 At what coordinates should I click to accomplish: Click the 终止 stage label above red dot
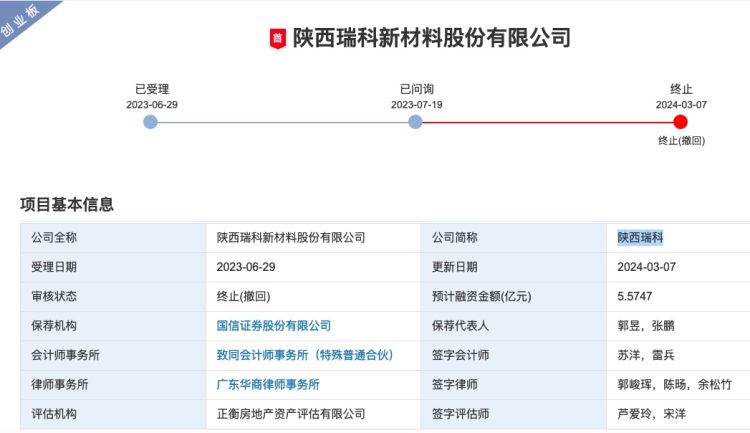click(681, 89)
